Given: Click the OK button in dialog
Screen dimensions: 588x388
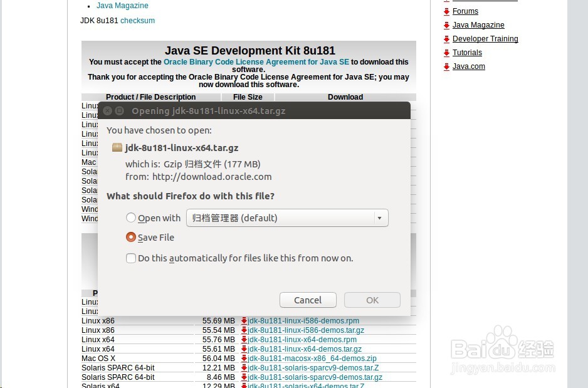Looking at the screenshot, I should 372,300.
